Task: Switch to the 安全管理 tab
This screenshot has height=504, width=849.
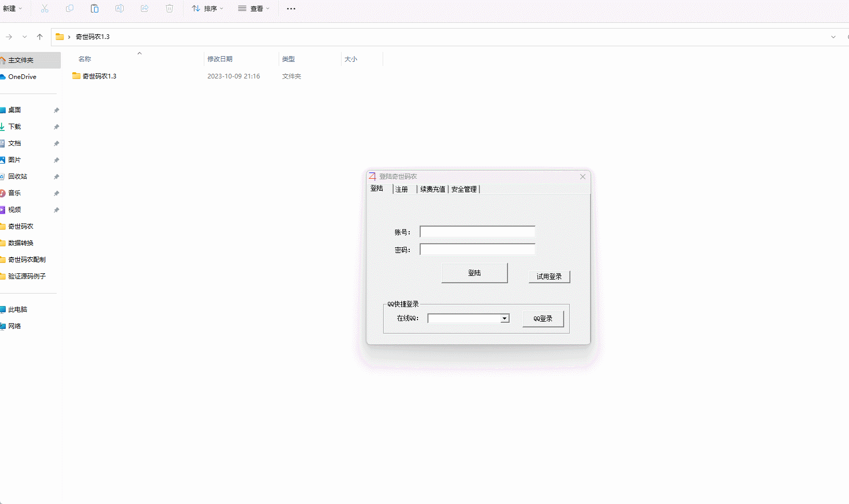Action: 464,189
